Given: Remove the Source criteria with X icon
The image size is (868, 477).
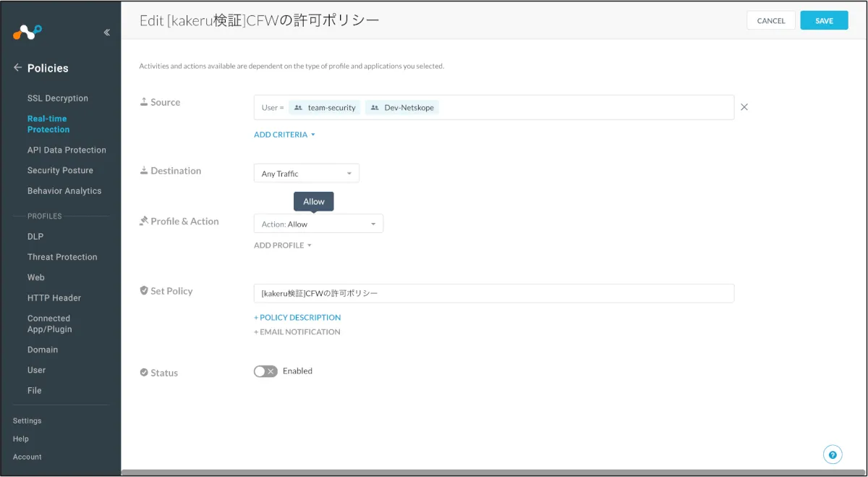Looking at the screenshot, I should (744, 107).
